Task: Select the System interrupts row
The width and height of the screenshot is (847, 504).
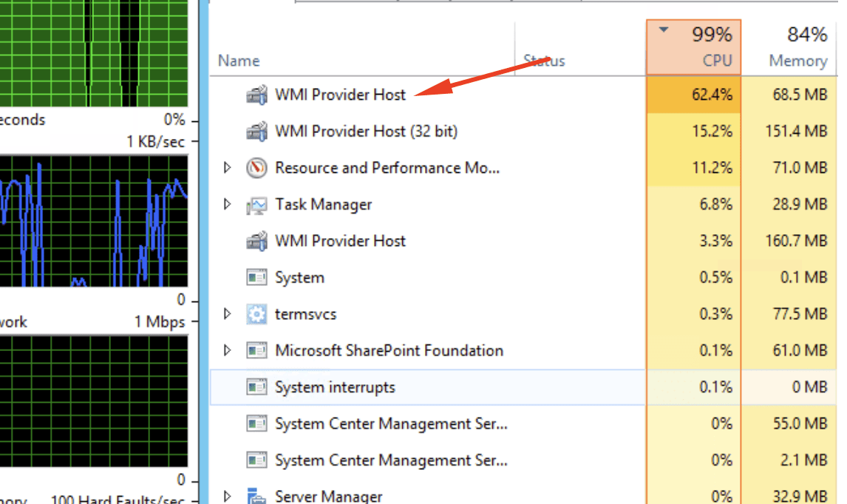Action: [x=523, y=387]
